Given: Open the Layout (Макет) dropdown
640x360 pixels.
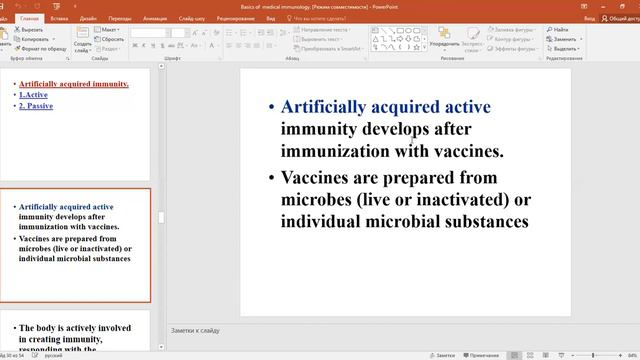Looking at the screenshot, I should click(107, 29).
